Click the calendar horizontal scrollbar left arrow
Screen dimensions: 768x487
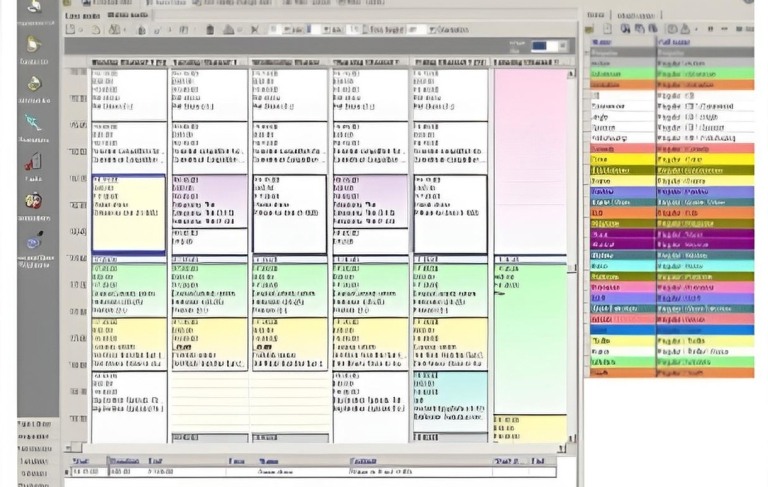(x=69, y=448)
